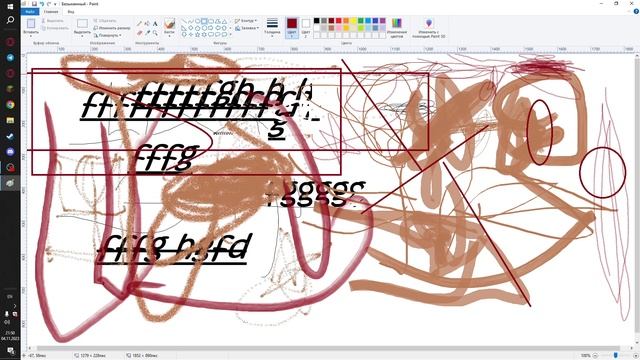Select the Eraser tool
The image size is (640, 360).
[140, 33]
